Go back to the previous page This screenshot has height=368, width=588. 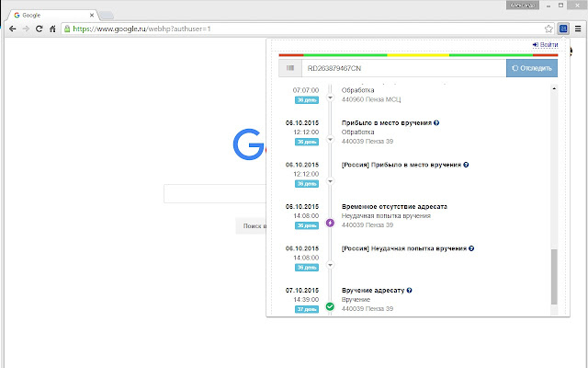tap(12, 29)
